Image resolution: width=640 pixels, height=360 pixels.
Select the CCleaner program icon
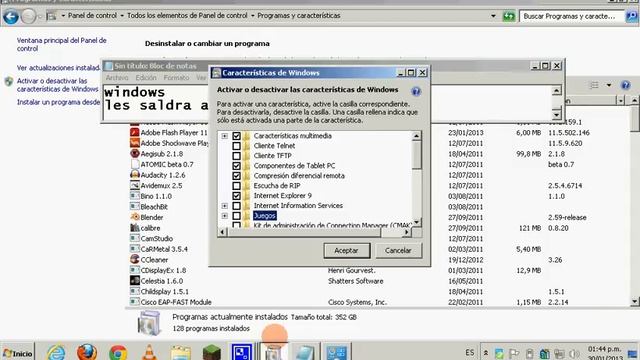click(135, 259)
